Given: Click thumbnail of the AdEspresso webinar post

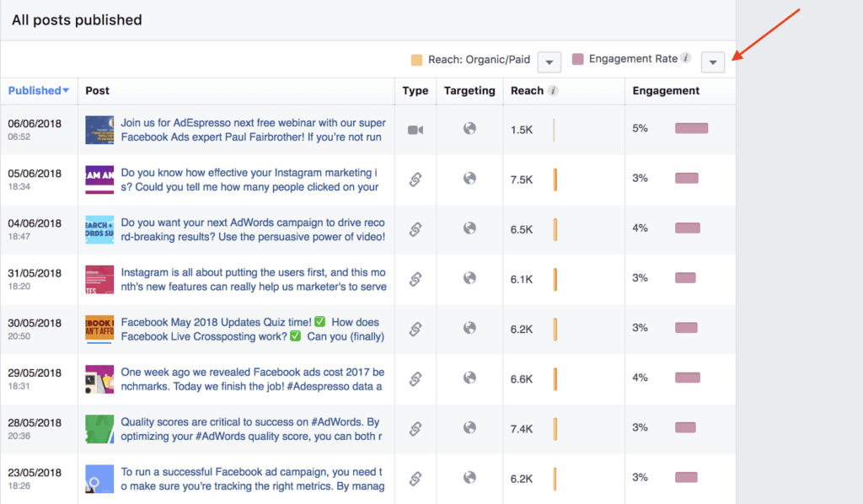Looking at the screenshot, I should pos(99,130).
